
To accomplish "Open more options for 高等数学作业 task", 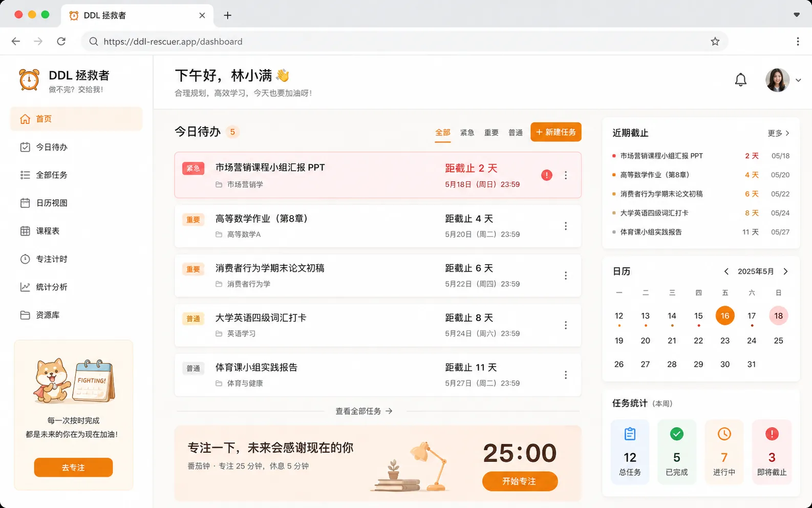I will (x=566, y=226).
